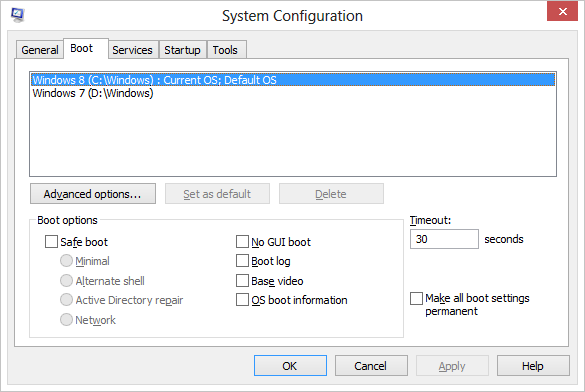
Task: Open Advanced options dialog
Action: point(93,194)
